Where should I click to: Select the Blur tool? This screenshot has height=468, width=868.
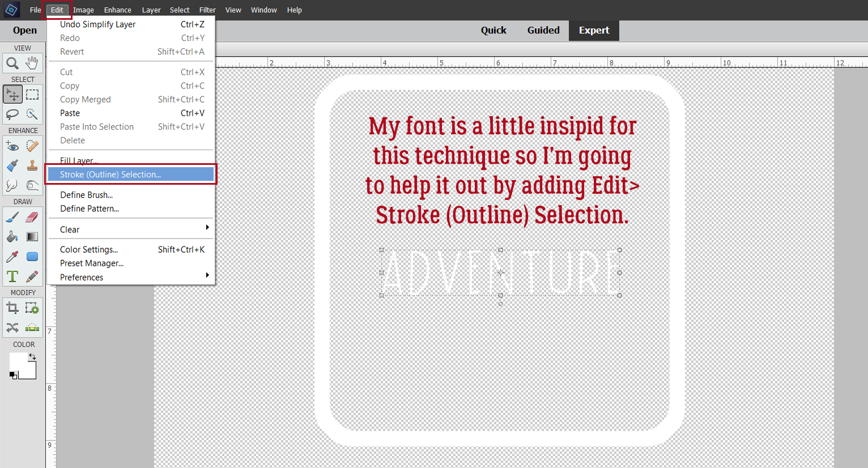point(12,185)
